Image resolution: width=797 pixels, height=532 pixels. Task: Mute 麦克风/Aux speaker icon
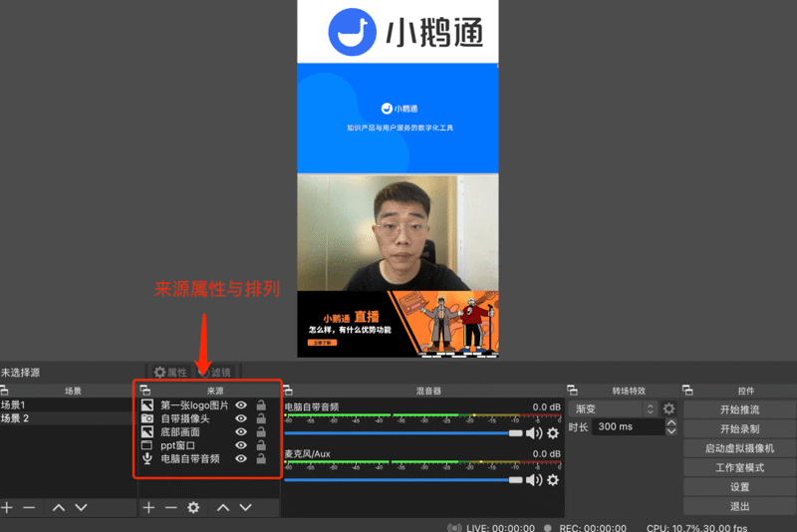pyautogui.click(x=534, y=479)
